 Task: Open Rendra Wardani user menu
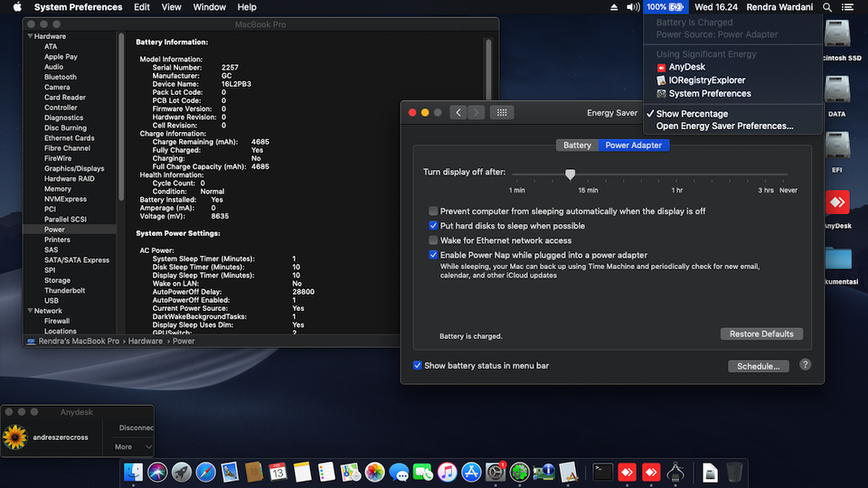(x=779, y=7)
